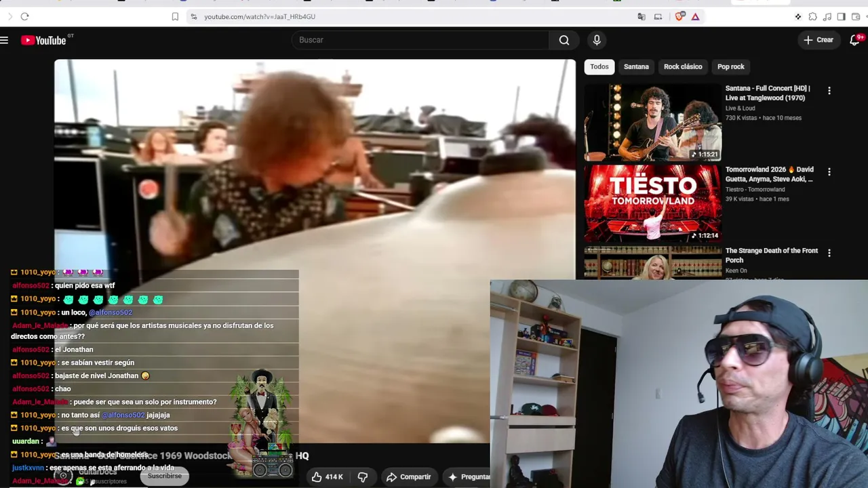
Task: Bookmark this page in the browser
Action: click(x=175, y=16)
